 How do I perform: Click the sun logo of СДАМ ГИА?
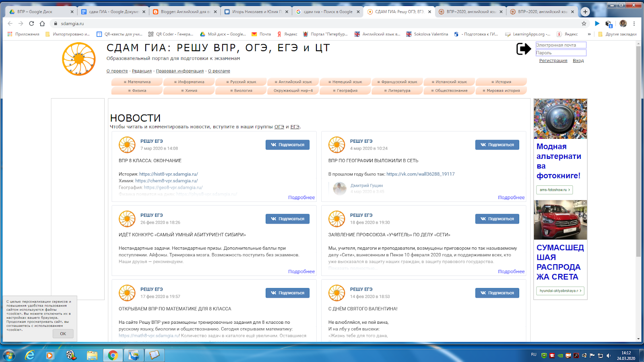point(79,59)
